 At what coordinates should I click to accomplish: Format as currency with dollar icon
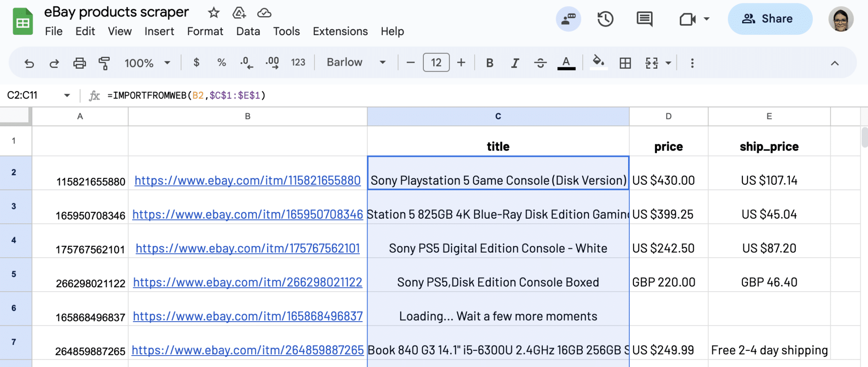click(196, 63)
